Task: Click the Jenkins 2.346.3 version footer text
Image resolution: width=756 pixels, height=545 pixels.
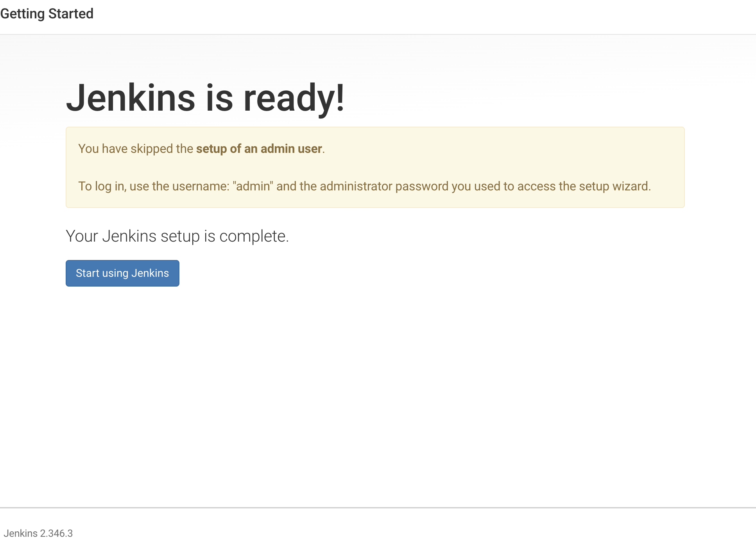Action: tap(38, 533)
